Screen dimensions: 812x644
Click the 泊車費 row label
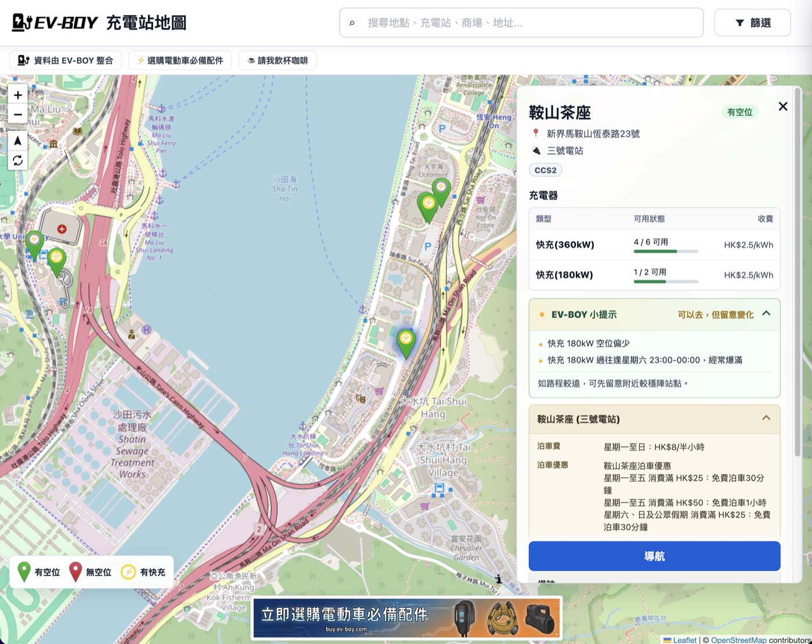pyautogui.click(x=549, y=446)
